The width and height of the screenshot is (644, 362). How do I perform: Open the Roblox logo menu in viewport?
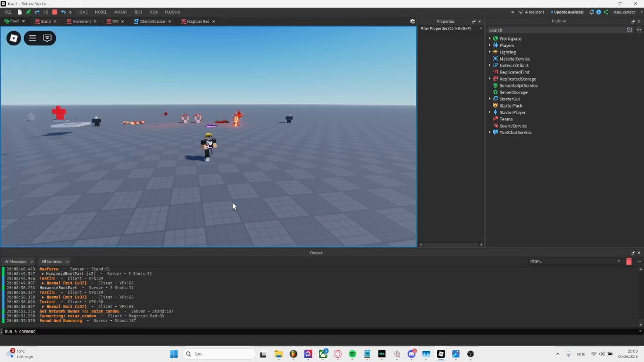coord(14,38)
